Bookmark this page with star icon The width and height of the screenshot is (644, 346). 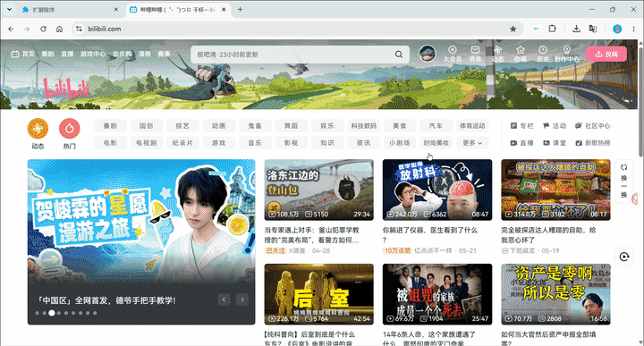click(x=513, y=29)
